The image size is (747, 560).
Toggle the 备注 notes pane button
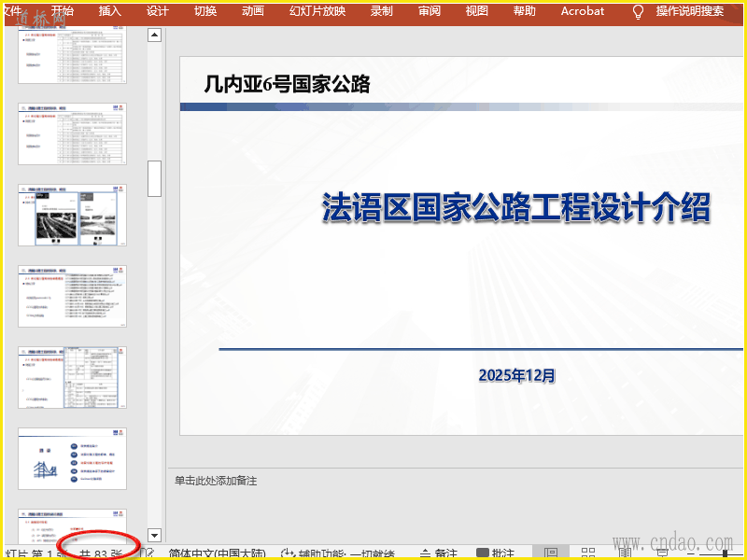pos(438,554)
